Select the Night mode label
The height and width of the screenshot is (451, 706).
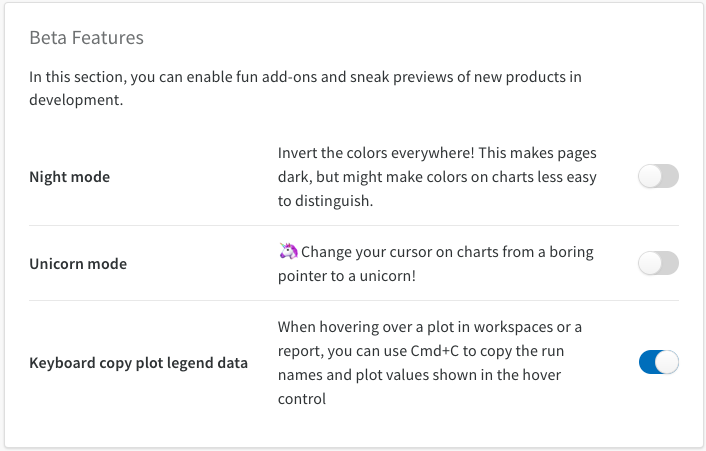click(x=69, y=177)
